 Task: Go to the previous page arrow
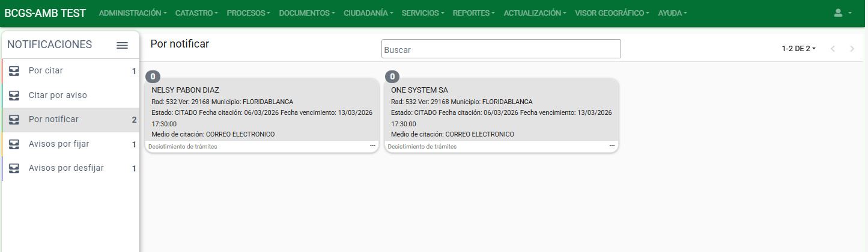click(x=833, y=49)
